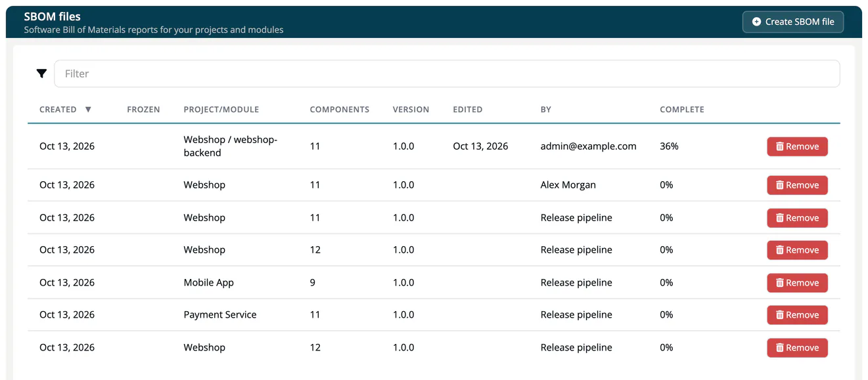868x380 pixels.
Task: Click the 9 components value
Action: 313,283
